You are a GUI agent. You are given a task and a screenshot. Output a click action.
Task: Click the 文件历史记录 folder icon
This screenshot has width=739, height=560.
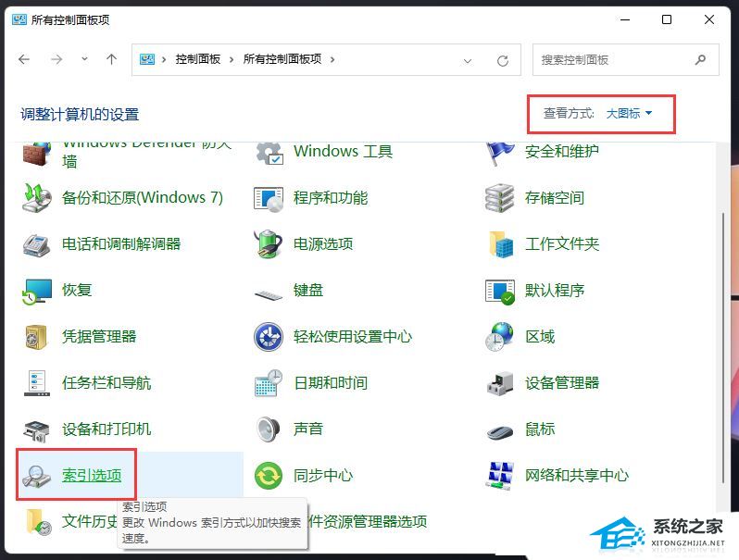pyautogui.click(x=38, y=522)
